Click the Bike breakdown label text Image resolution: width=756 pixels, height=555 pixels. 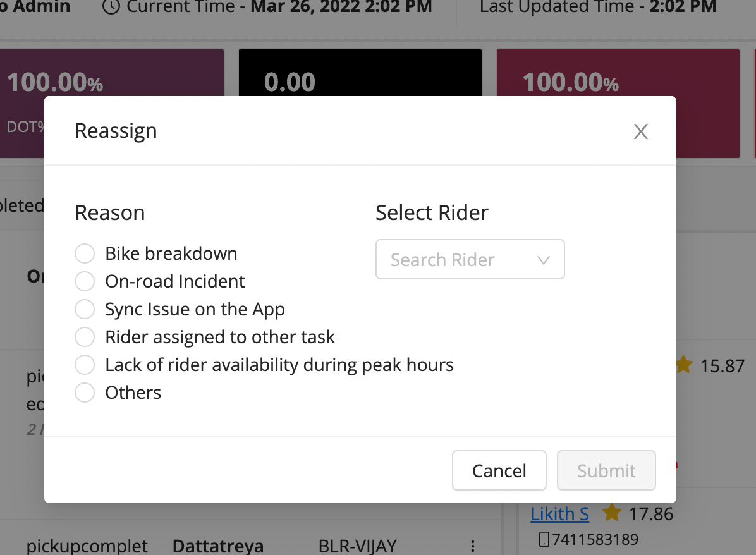point(171,253)
